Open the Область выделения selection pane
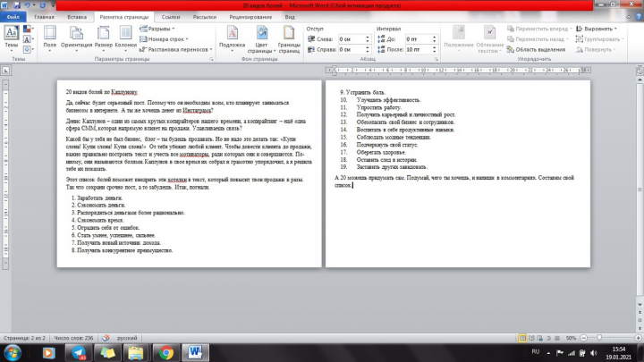644x362 pixels. click(536, 49)
